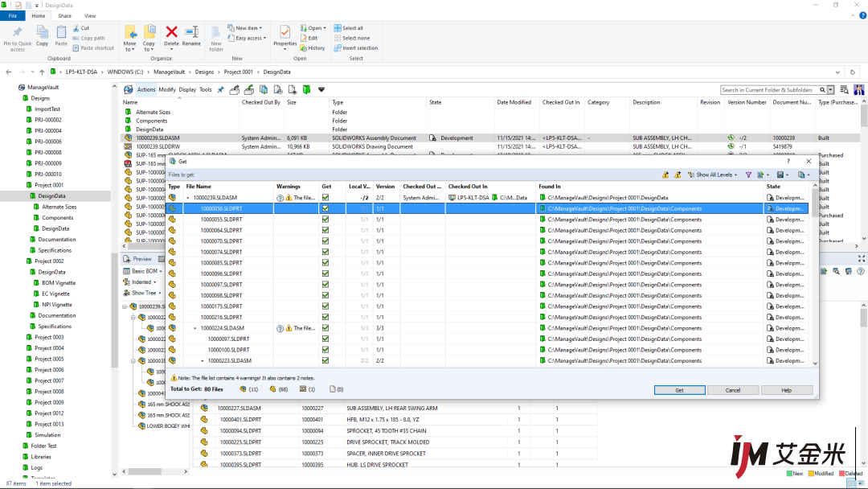
Task: Click Copy path in Clipboard group
Action: coord(88,39)
